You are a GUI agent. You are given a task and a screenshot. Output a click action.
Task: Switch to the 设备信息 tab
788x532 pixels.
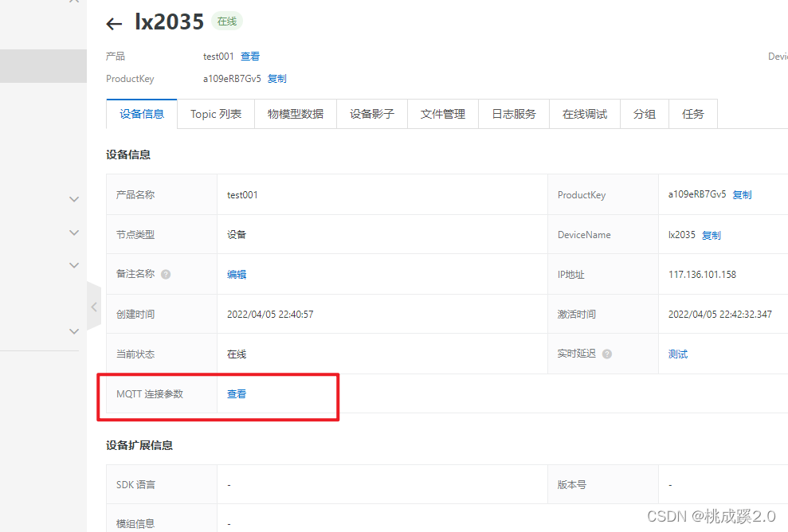tap(142, 114)
